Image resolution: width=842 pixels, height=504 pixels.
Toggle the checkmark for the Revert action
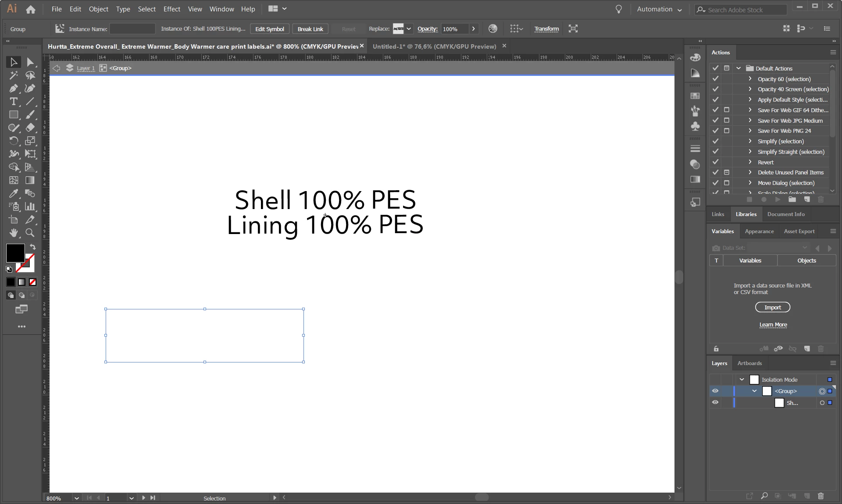pyautogui.click(x=715, y=162)
